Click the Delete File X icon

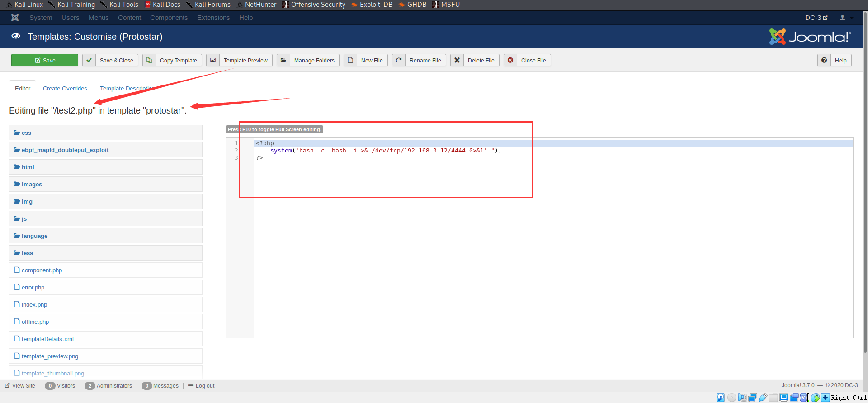click(457, 60)
